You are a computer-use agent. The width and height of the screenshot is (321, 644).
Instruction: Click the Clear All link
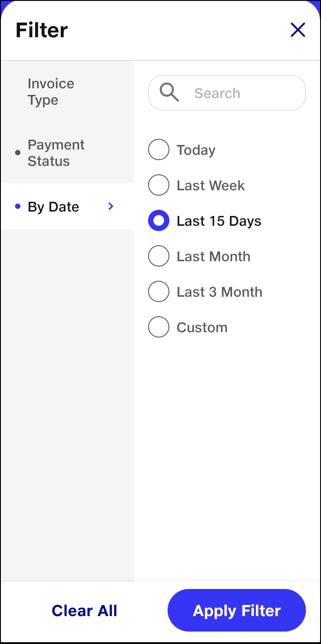84,611
